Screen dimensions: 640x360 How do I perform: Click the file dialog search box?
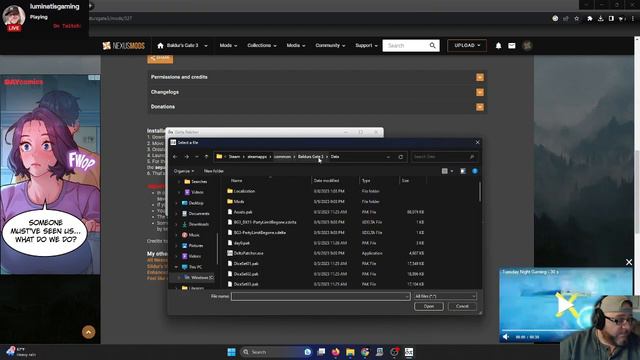444,157
